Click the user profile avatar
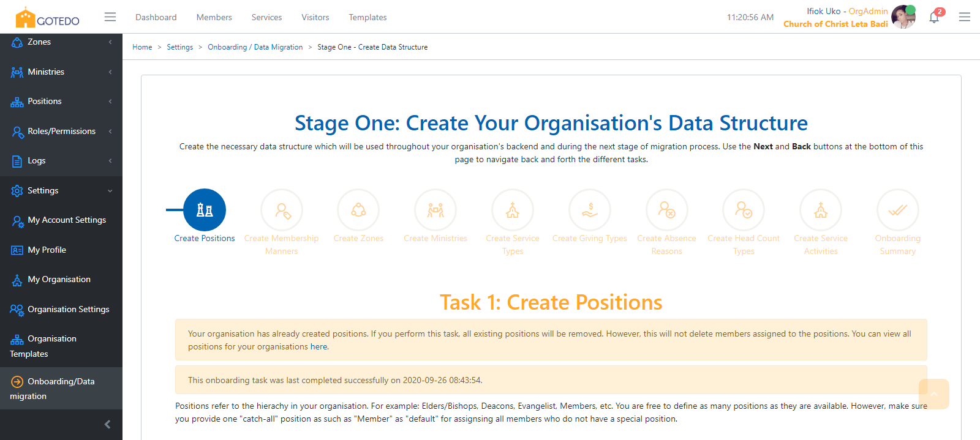The height and width of the screenshot is (440, 980). [x=903, y=17]
